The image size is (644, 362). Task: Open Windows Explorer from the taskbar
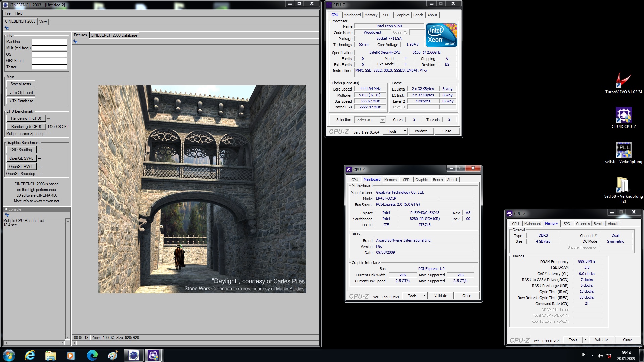click(50, 355)
